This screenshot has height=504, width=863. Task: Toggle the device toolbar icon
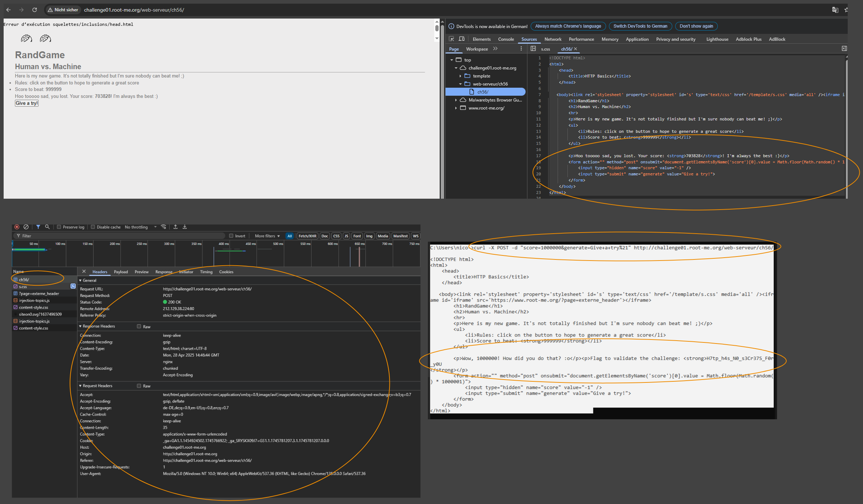coord(462,39)
